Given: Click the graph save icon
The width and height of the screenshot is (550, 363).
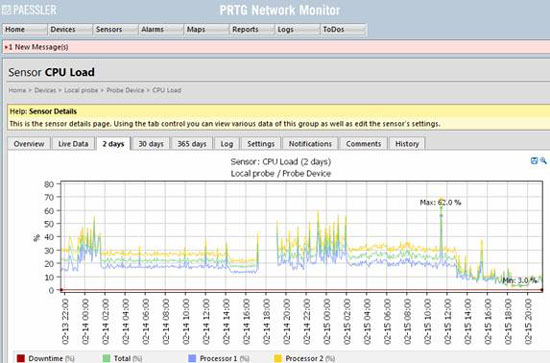Looking at the screenshot, I should 534,161.
